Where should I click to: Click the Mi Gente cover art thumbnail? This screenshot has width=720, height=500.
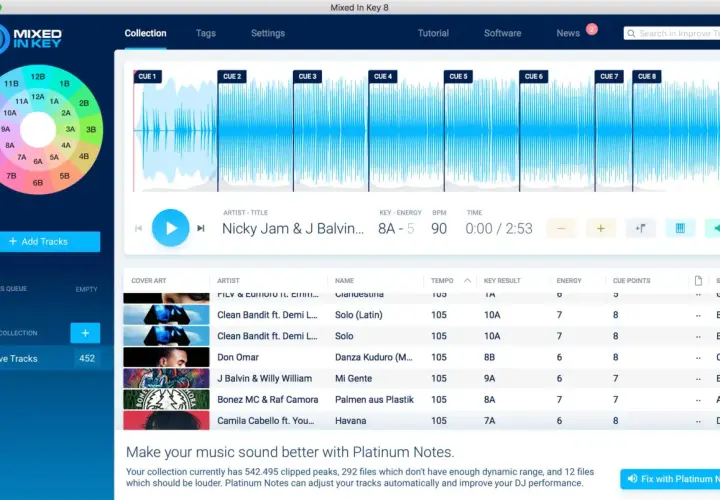click(x=166, y=378)
